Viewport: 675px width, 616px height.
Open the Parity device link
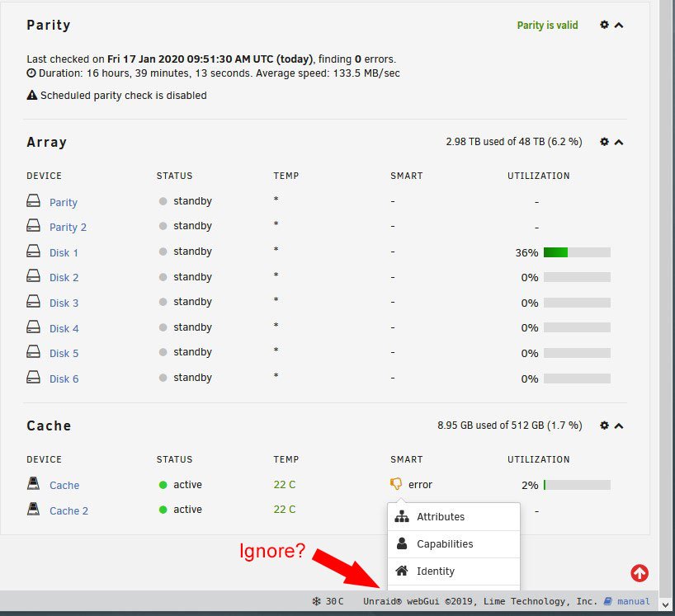click(x=64, y=202)
